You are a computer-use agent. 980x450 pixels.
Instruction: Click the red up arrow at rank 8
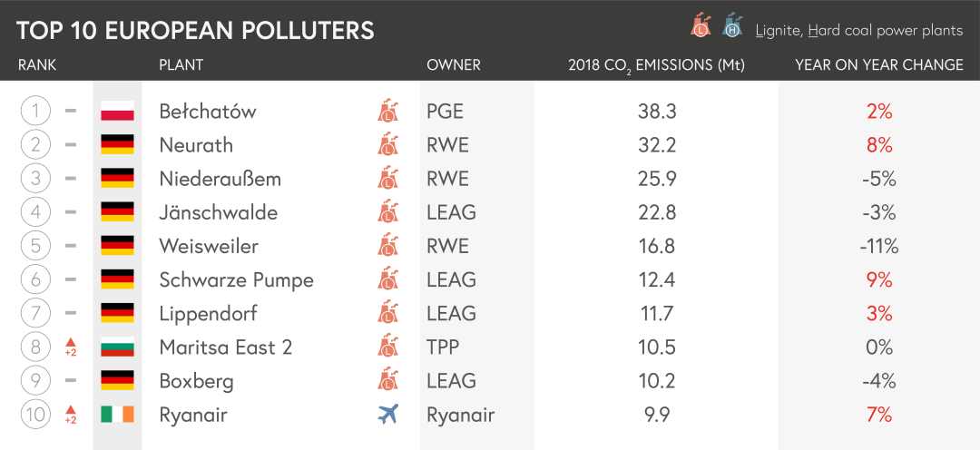point(71,342)
